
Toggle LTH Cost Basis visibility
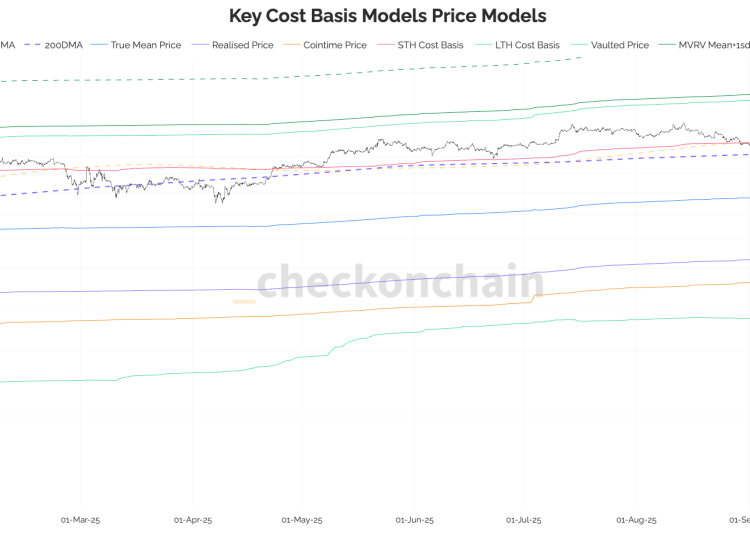tap(527, 45)
